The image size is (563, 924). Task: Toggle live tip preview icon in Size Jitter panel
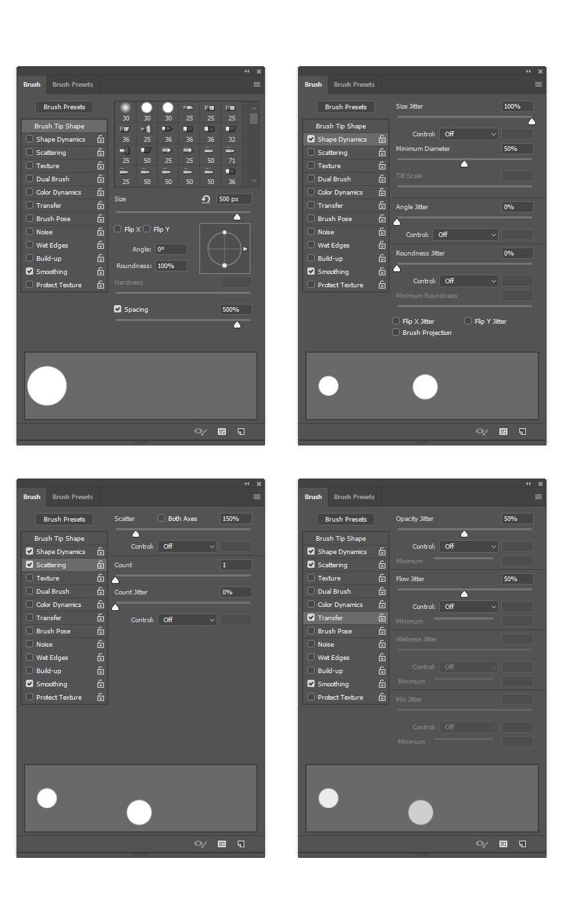tap(480, 432)
